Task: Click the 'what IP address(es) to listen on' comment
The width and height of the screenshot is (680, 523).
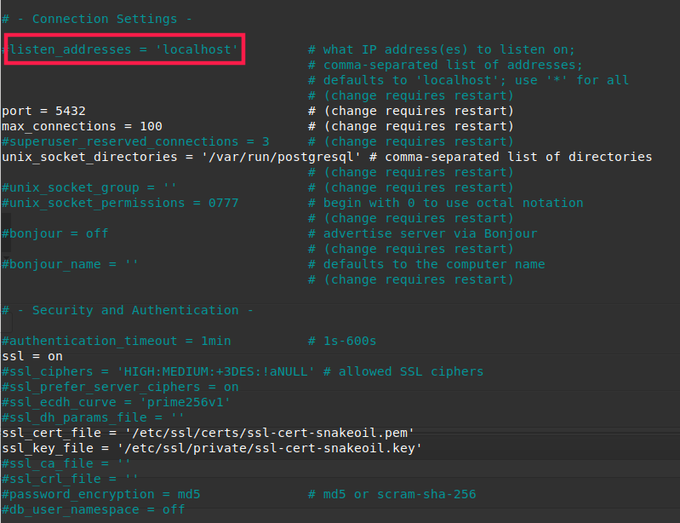Action: 441,49
